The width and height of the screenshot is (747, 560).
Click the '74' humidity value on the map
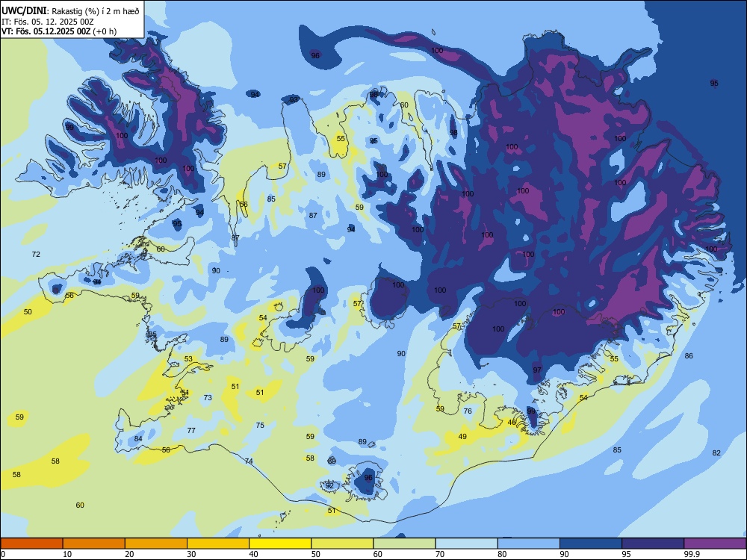249,461
